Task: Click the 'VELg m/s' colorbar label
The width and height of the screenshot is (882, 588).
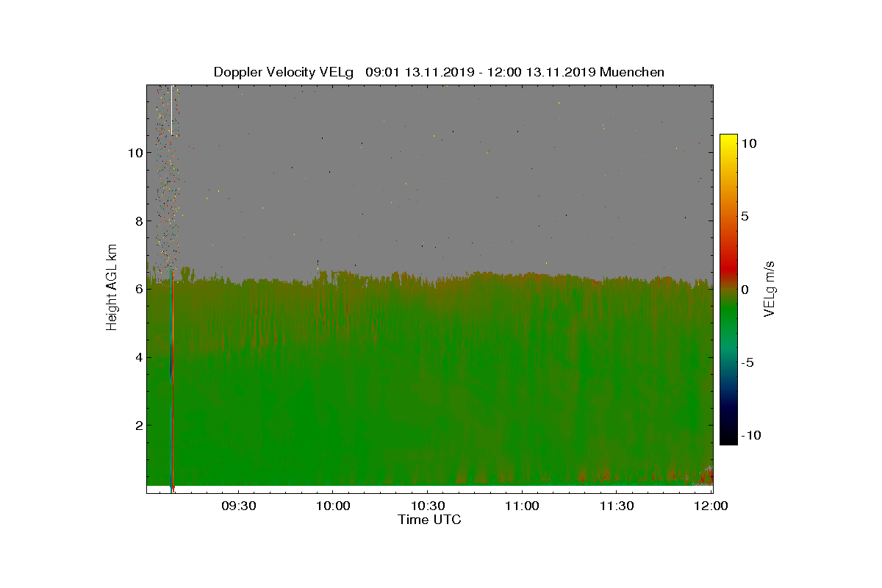Action: point(769,288)
